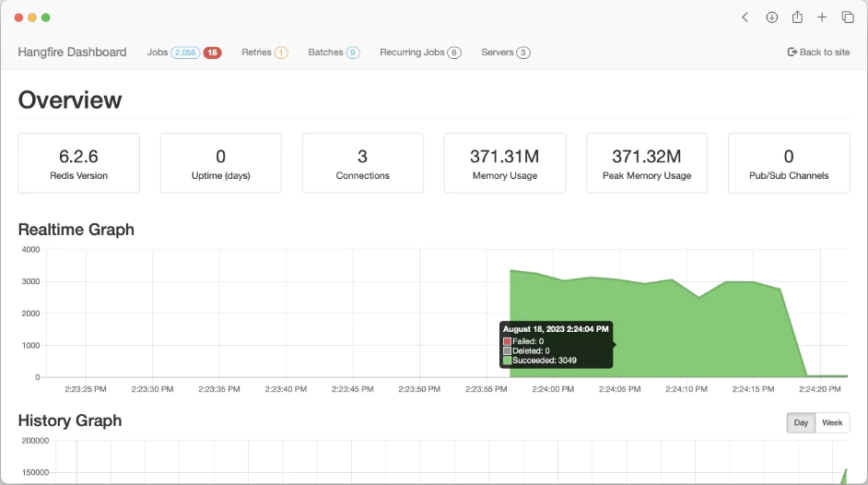This screenshot has width=868, height=485.
Task: Open the Jobs menu item
Action: [x=158, y=52]
